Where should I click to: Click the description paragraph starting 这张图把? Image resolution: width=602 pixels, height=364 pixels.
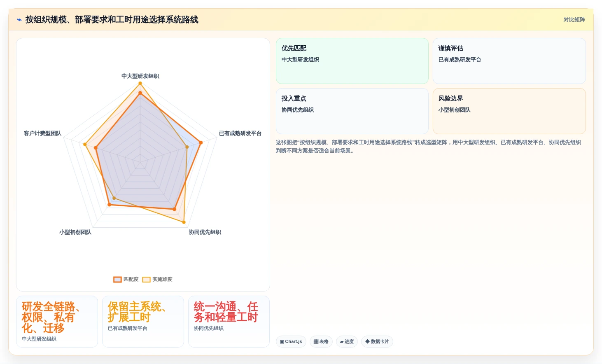(x=428, y=147)
